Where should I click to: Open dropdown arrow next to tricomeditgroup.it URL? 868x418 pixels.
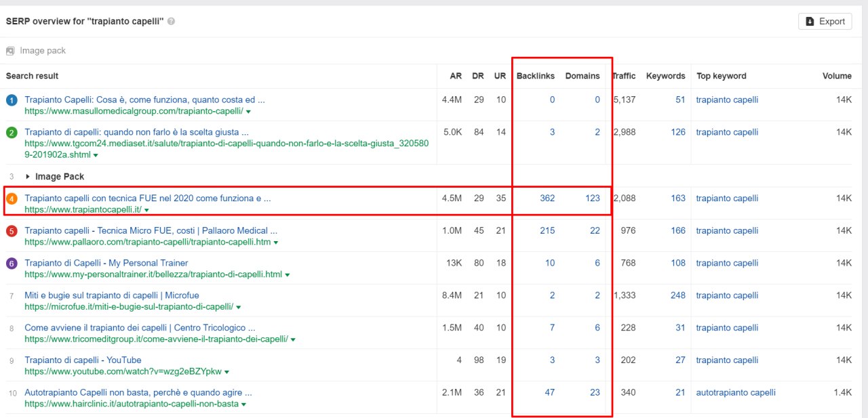click(293, 339)
